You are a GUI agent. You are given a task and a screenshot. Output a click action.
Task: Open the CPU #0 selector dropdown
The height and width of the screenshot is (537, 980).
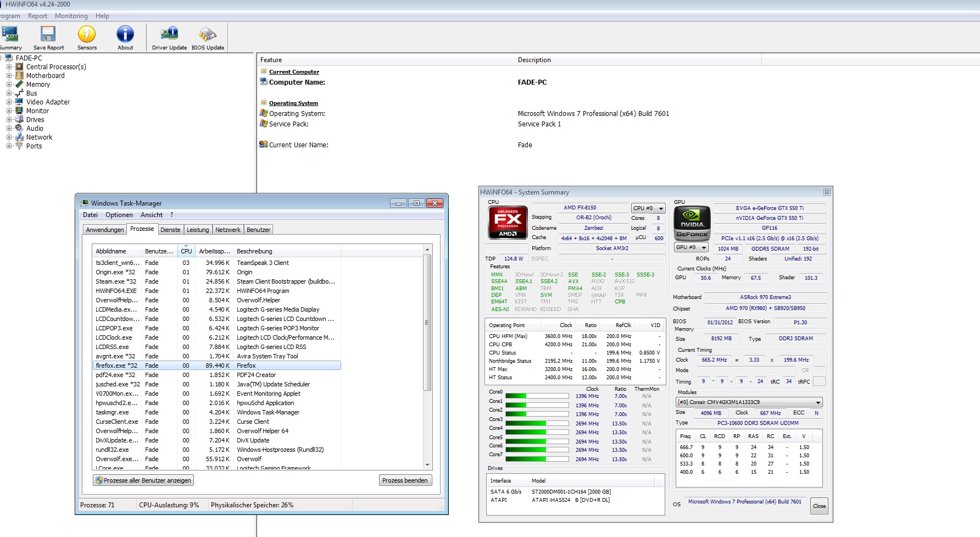pos(648,208)
